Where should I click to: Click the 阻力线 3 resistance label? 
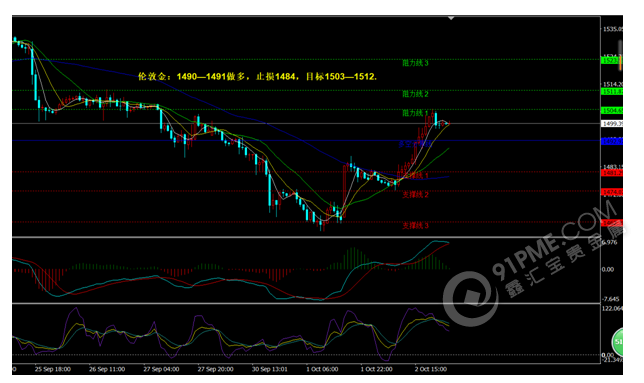tap(415, 63)
